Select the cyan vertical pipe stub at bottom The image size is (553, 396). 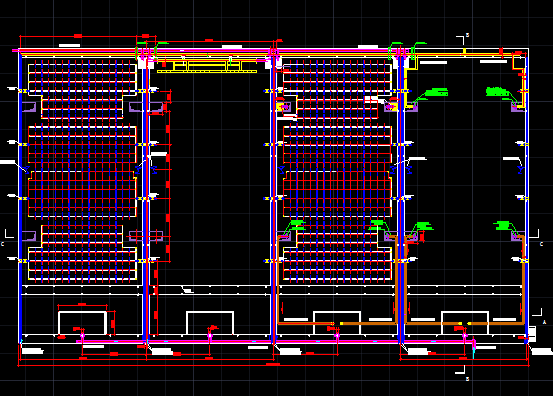coord(474,352)
